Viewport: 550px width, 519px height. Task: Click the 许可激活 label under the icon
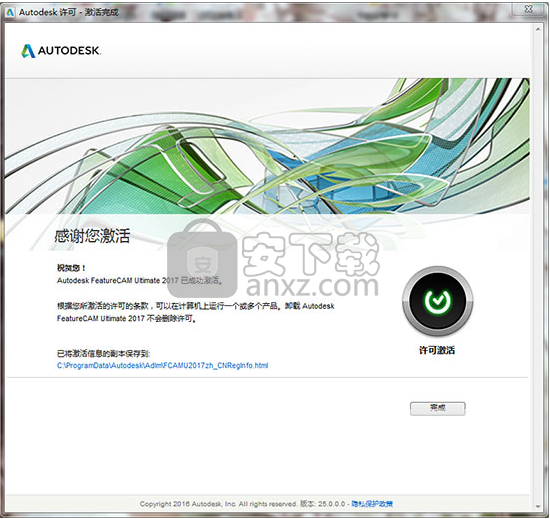pyautogui.click(x=437, y=350)
